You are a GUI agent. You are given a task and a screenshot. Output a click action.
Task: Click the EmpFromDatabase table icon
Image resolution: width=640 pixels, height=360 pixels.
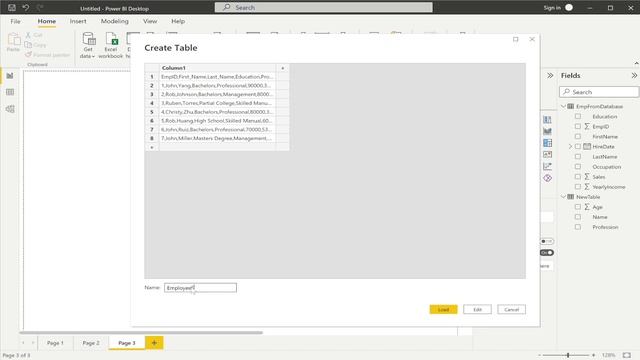571,106
